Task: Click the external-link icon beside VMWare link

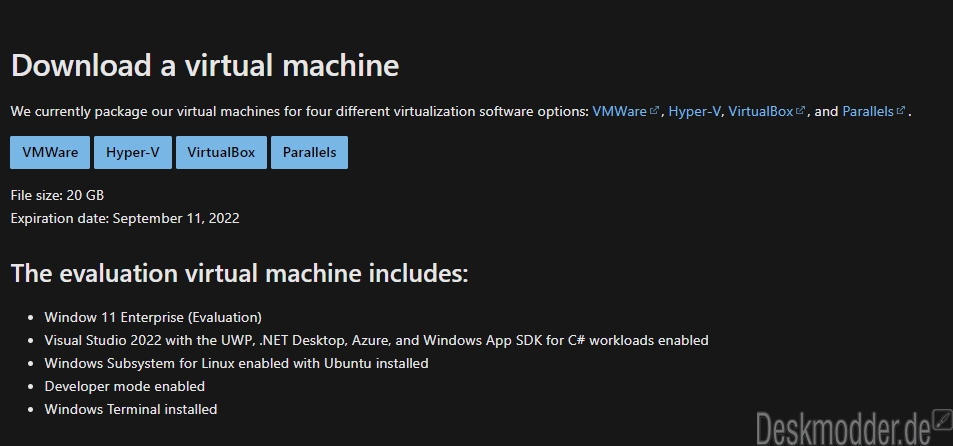Action: (655, 111)
